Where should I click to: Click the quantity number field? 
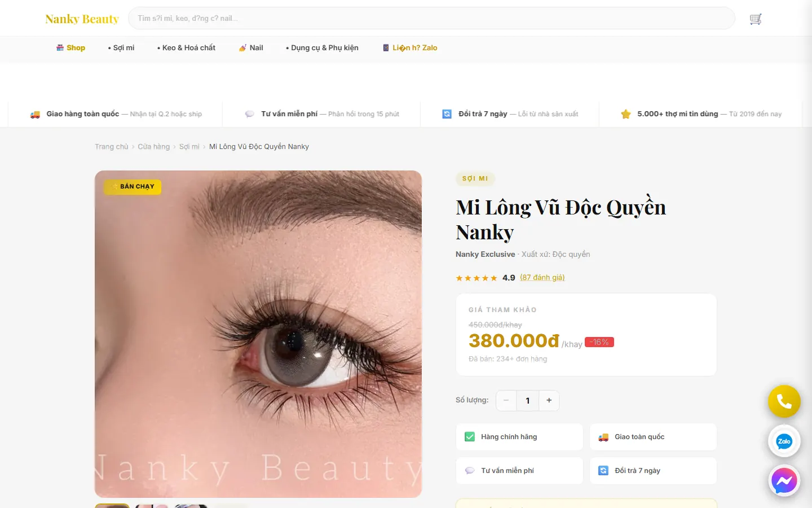[528, 401]
